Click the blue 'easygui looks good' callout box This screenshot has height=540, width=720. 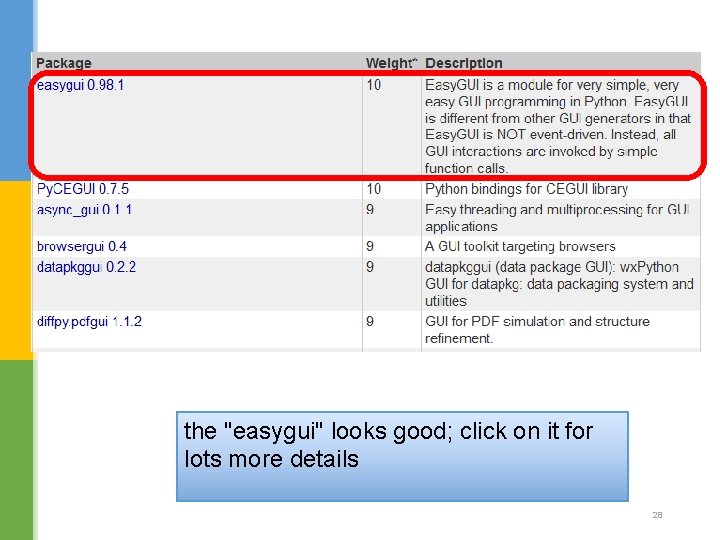click(x=402, y=456)
